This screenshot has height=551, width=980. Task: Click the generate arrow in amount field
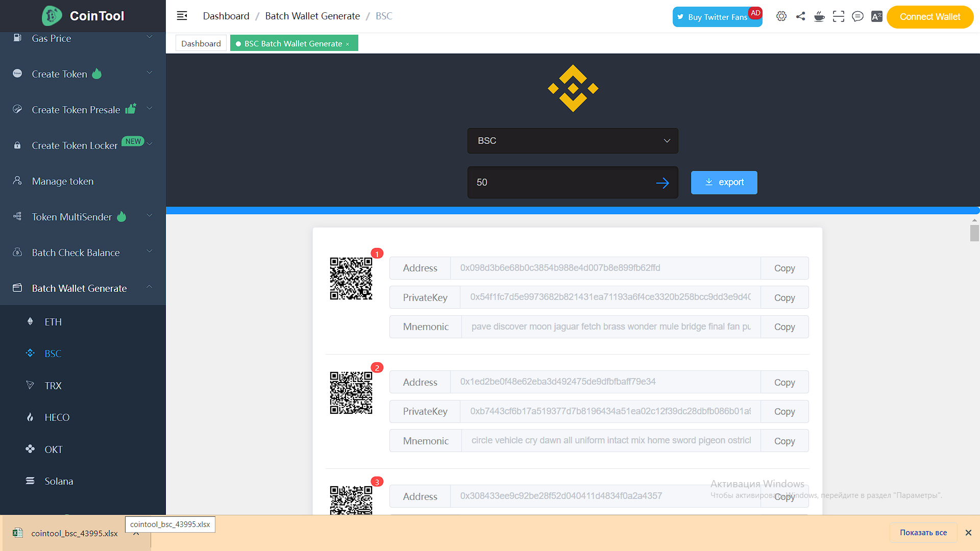pyautogui.click(x=663, y=183)
